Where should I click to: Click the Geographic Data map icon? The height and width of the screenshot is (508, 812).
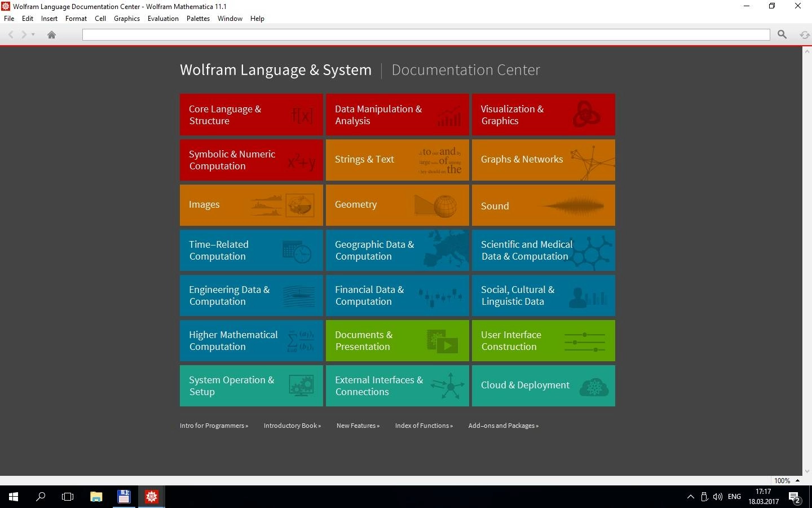(x=447, y=250)
